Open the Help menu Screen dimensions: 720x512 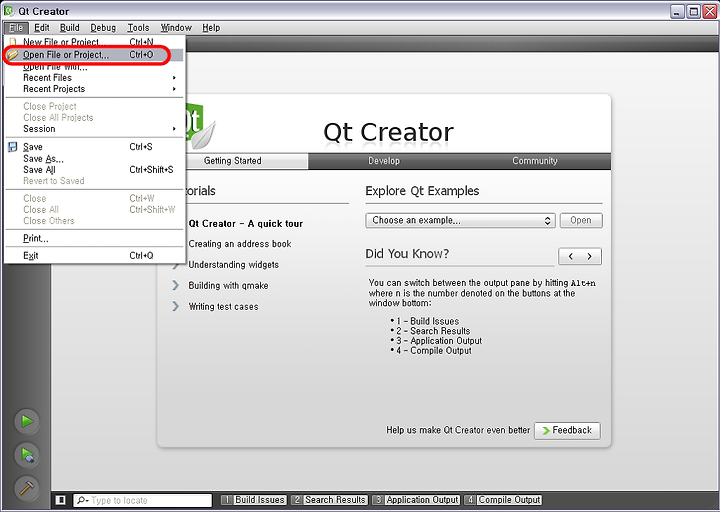211,28
